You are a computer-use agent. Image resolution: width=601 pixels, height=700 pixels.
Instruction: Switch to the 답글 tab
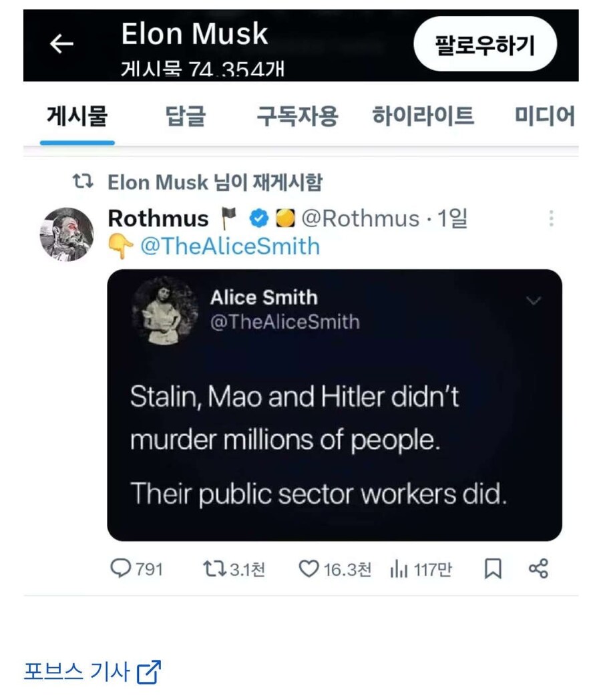pyautogui.click(x=185, y=115)
